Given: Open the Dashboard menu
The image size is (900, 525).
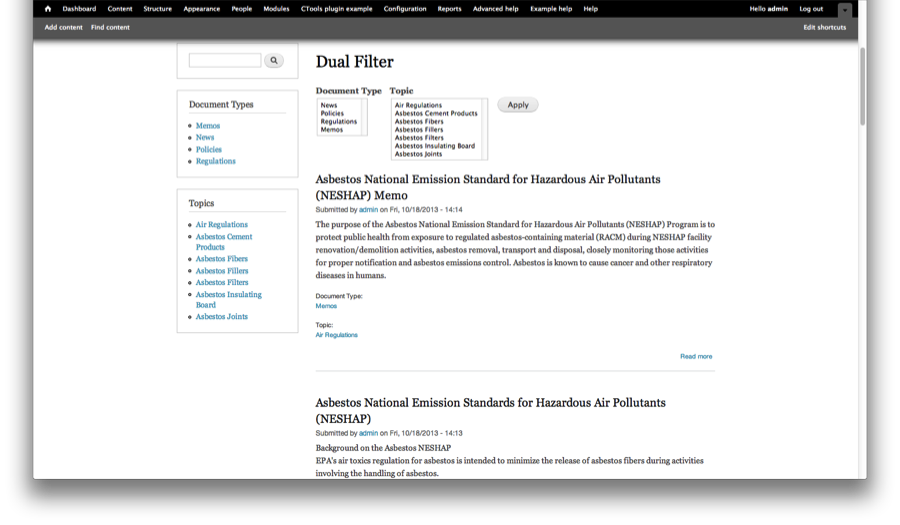Looking at the screenshot, I should click(x=79, y=9).
